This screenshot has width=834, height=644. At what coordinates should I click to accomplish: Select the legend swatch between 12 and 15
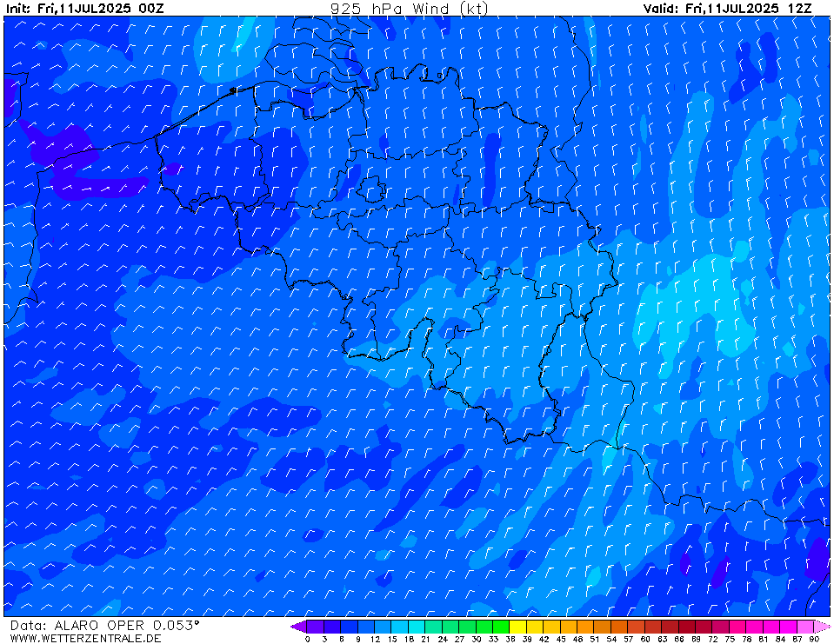click(x=384, y=627)
